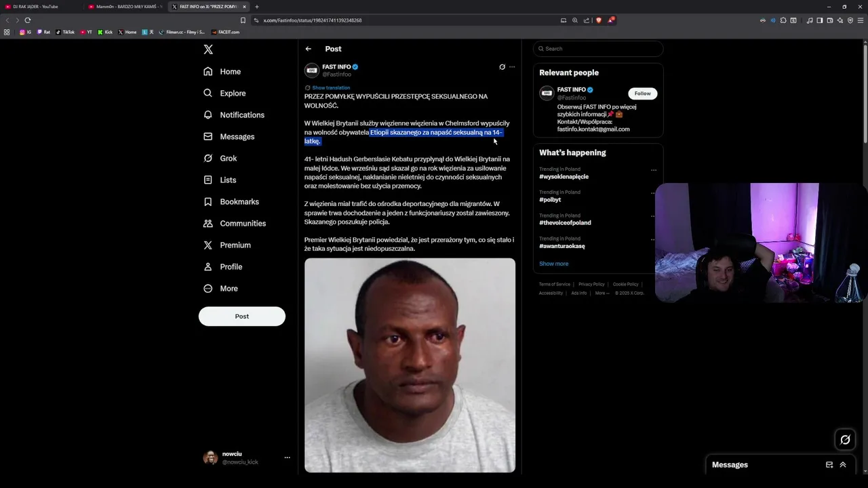Expand the Messages drawer
Image resolution: width=868 pixels, height=488 pixels.
point(843,465)
